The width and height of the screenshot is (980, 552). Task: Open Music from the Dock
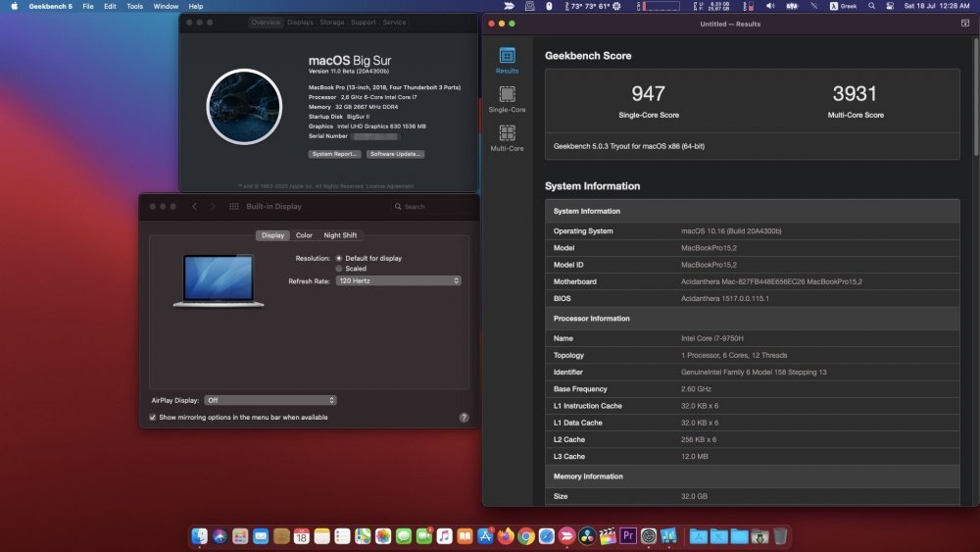coord(444,536)
